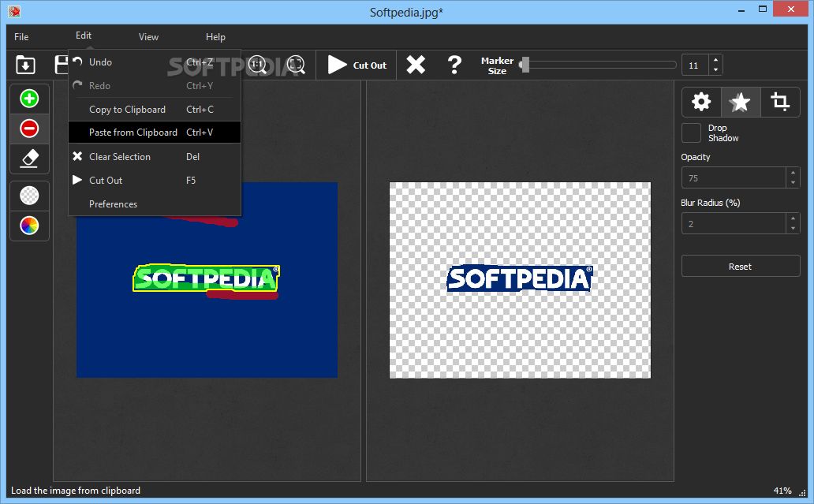Viewport: 814px width, 504px height.
Task: Decrease the marker size with down arrow
Action: 716,70
